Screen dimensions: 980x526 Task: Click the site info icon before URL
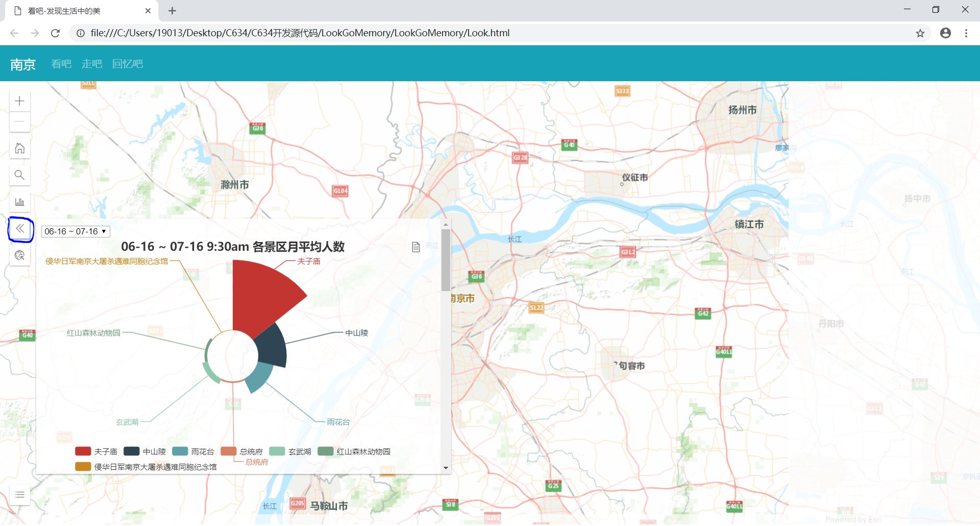[80, 33]
